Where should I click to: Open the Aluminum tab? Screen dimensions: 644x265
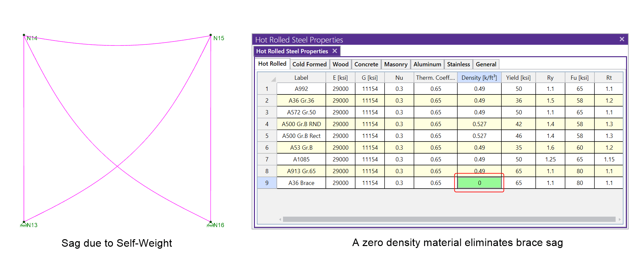pos(427,64)
